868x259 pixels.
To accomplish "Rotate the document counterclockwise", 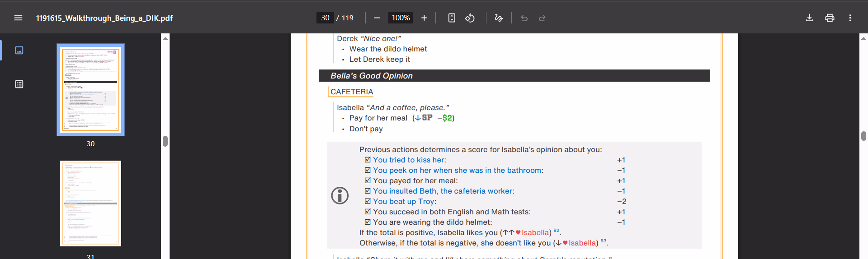I will coord(470,18).
